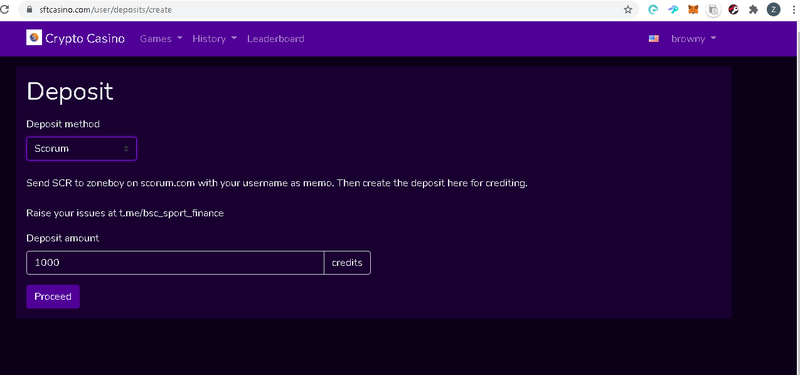
Task: Open the red and black circular extension
Action: (734, 10)
